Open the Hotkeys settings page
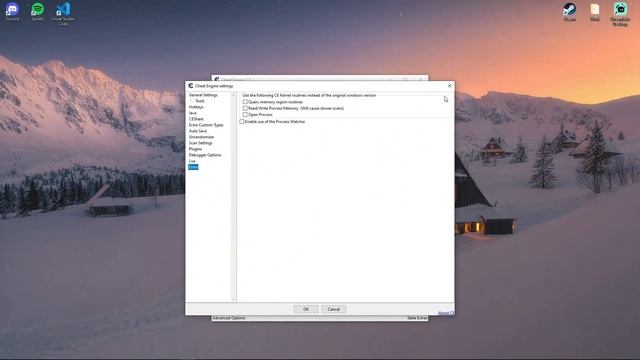 click(x=196, y=107)
